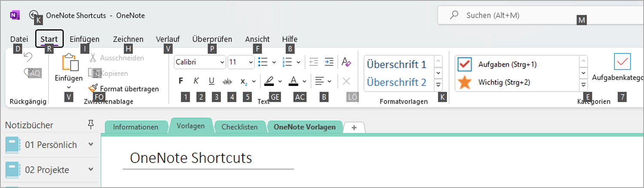Screen dimensions: 644x188
Task: Click the search magnifier icon
Action: coord(454,15)
